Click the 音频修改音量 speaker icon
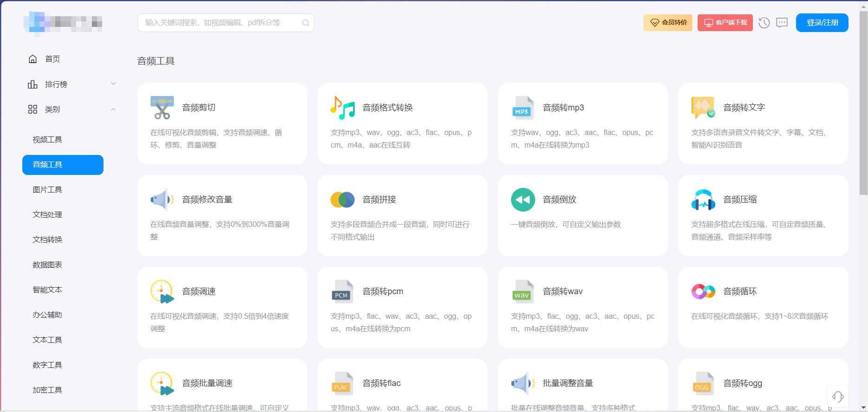 (162, 200)
